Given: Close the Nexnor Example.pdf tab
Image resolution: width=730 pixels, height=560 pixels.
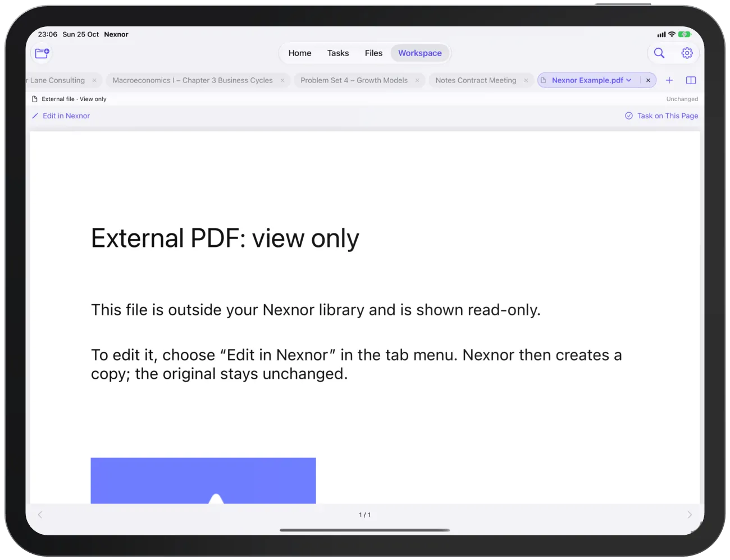Looking at the screenshot, I should [648, 80].
